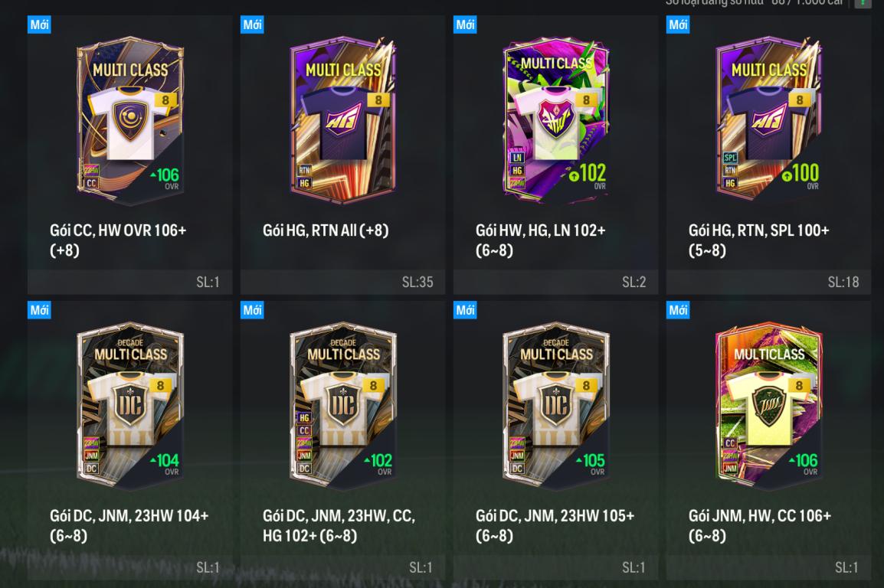The height and width of the screenshot is (588, 884).
Task: Click the 106 OVR rating on JNM pack card
Action: pyautogui.click(x=804, y=464)
